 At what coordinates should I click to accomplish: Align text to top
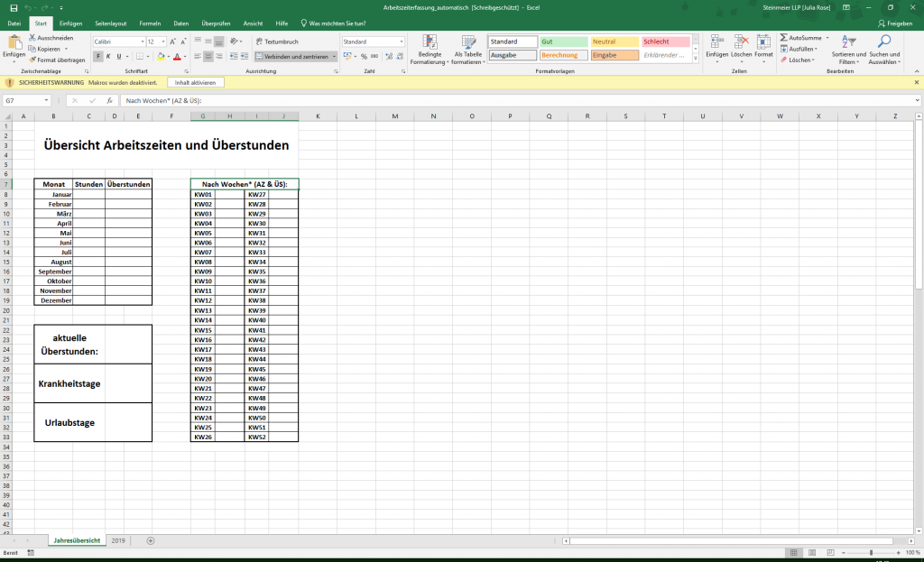point(198,41)
